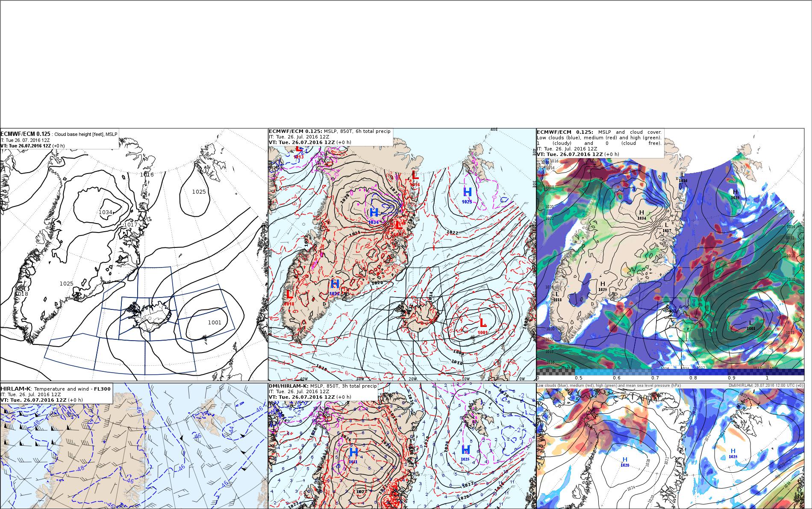Click the blue H 1034 on 6h precip map
This screenshot has width=812, height=509.
(x=374, y=215)
